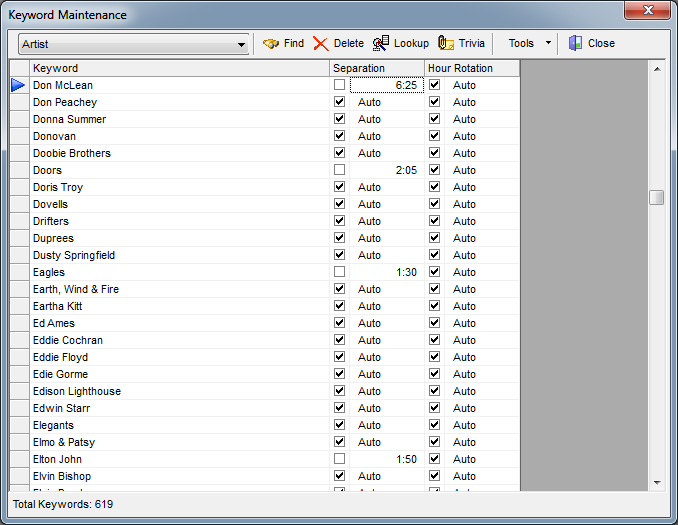The image size is (678, 525).
Task: Enable Separation checkbox for Doors
Action: 340,170
